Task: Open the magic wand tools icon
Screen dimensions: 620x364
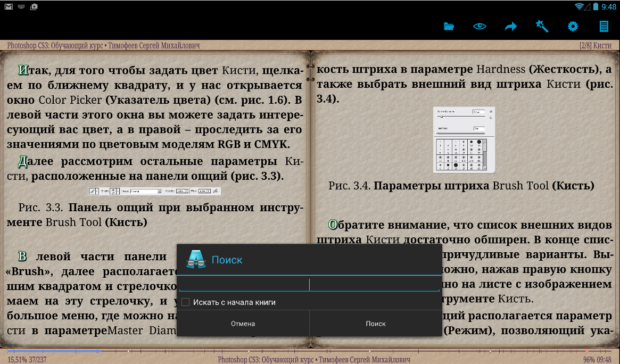Action: (542, 26)
